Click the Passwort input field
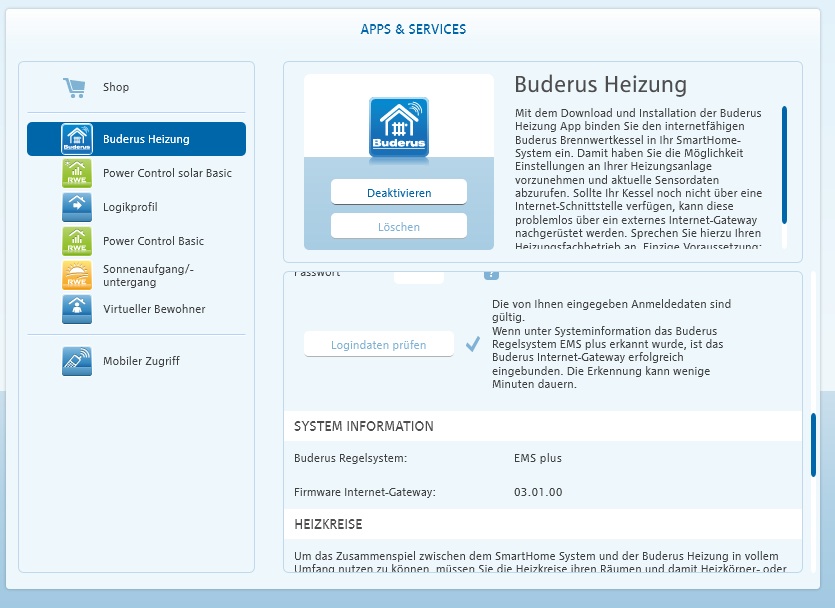This screenshot has height=608, width=835. (x=419, y=277)
